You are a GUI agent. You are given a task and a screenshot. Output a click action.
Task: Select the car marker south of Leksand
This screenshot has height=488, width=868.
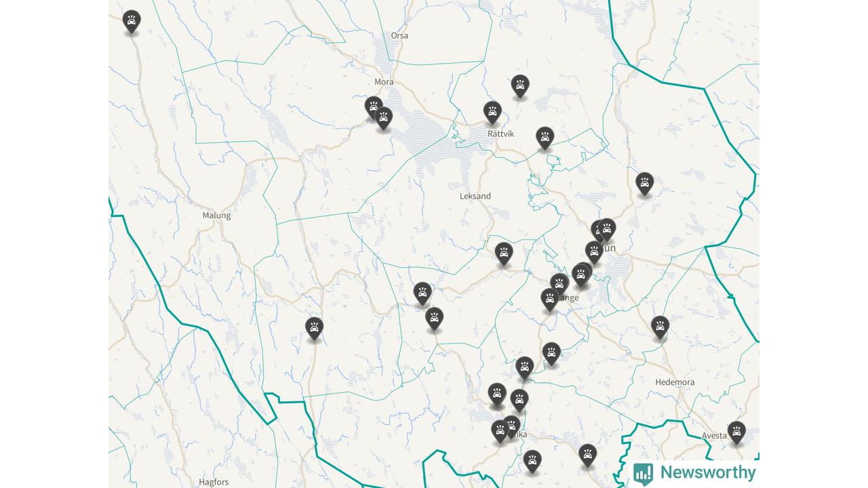click(x=504, y=253)
